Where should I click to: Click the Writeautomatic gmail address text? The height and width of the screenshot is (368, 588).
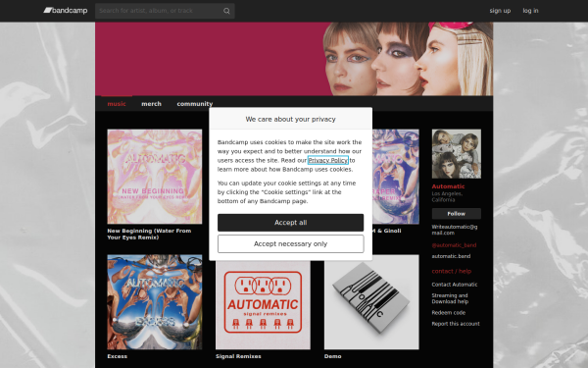tap(455, 230)
